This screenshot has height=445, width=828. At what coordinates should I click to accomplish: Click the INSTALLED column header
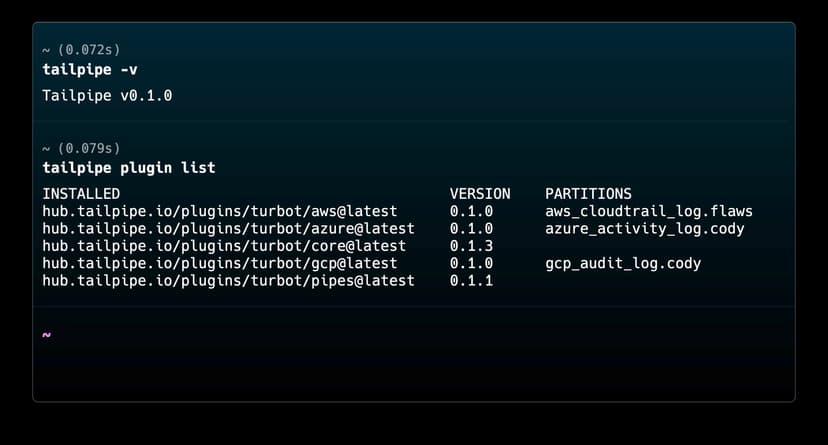click(81, 193)
